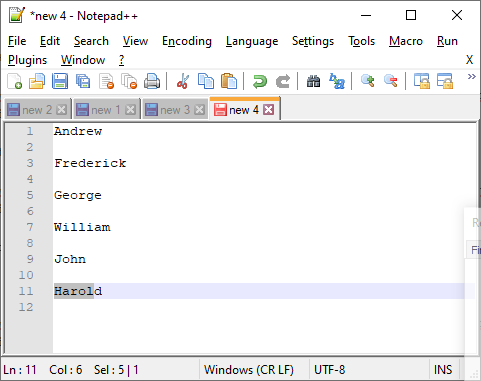Click the word Frederick on line 3
This screenshot has height=381, width=481.
point(90,163)
